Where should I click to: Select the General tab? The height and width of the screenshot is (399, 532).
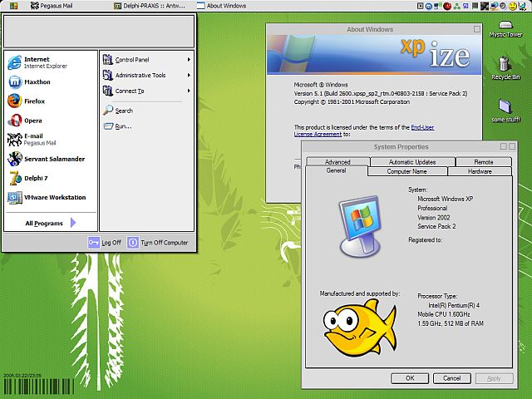(336, 170)
